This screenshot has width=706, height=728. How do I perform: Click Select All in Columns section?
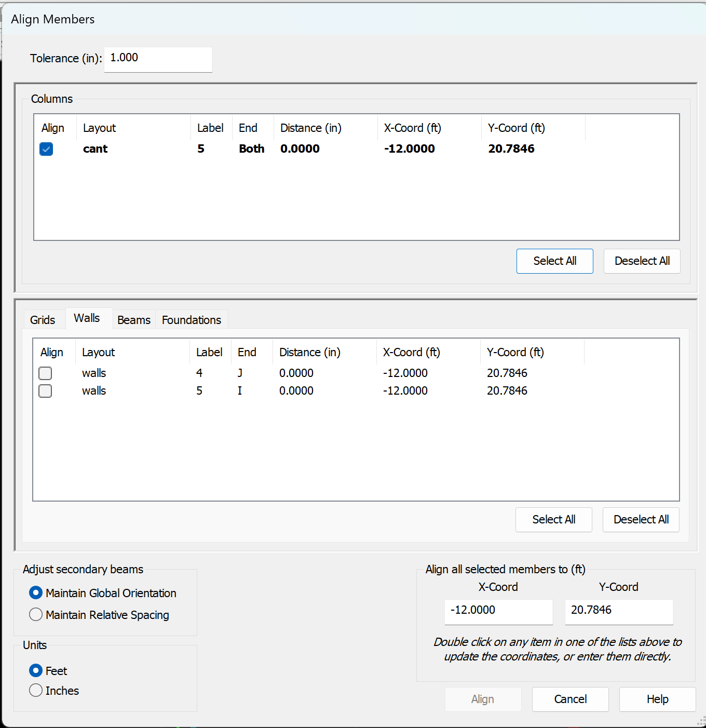click(x=554, y=261)
